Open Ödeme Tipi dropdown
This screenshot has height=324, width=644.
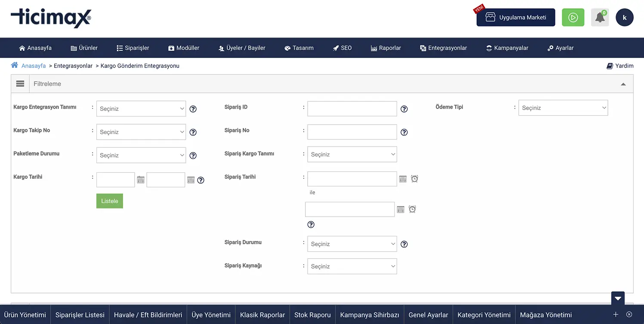(x=563, y=108)
